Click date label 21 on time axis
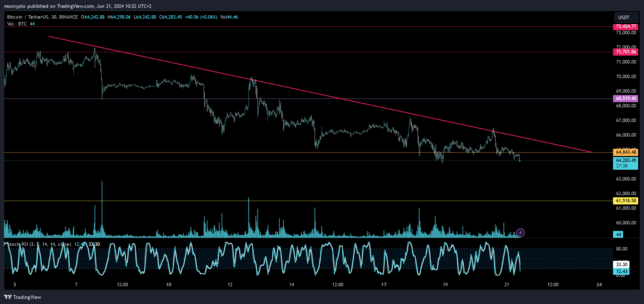Screen dimensions: 644x304 507,285
